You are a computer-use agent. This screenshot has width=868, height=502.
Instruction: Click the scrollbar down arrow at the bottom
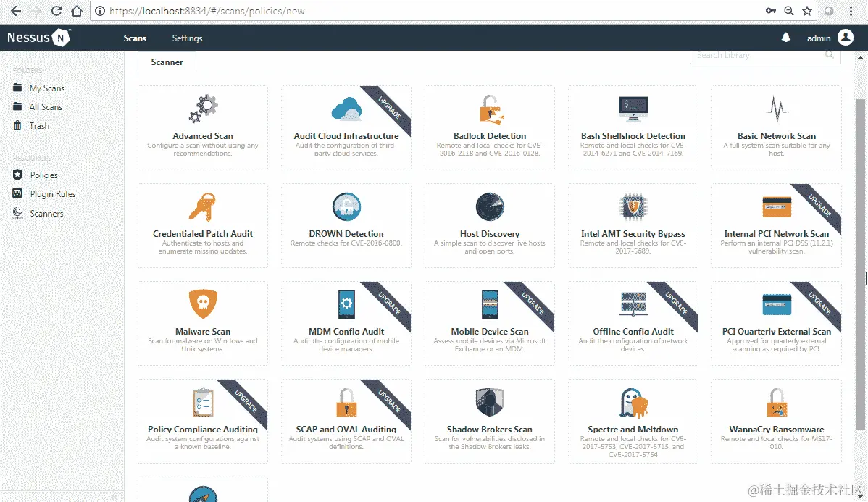pyautogui.click(x=860, y=496)
